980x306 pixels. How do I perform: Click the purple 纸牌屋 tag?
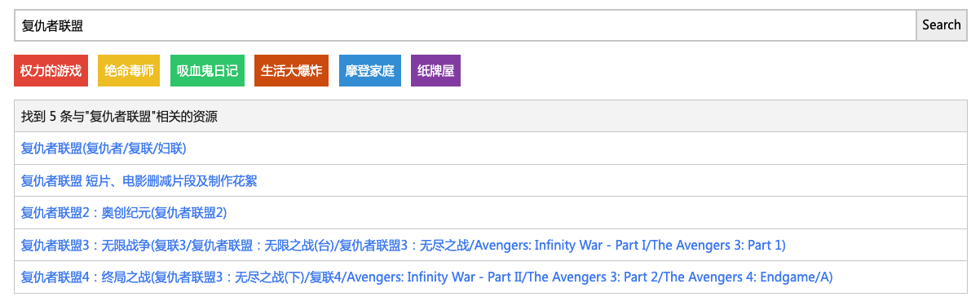tap(435, 71)
